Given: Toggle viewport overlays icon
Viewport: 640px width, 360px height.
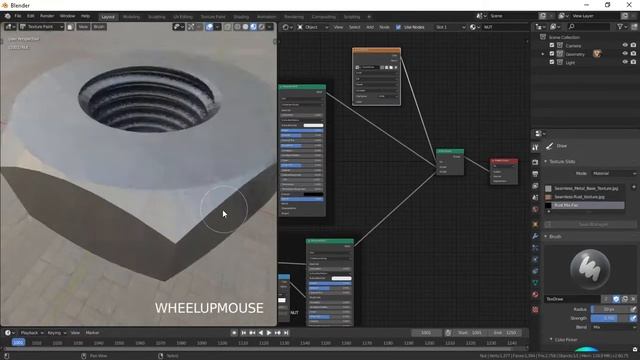Looking at the screenshot, I should [209, 27].
